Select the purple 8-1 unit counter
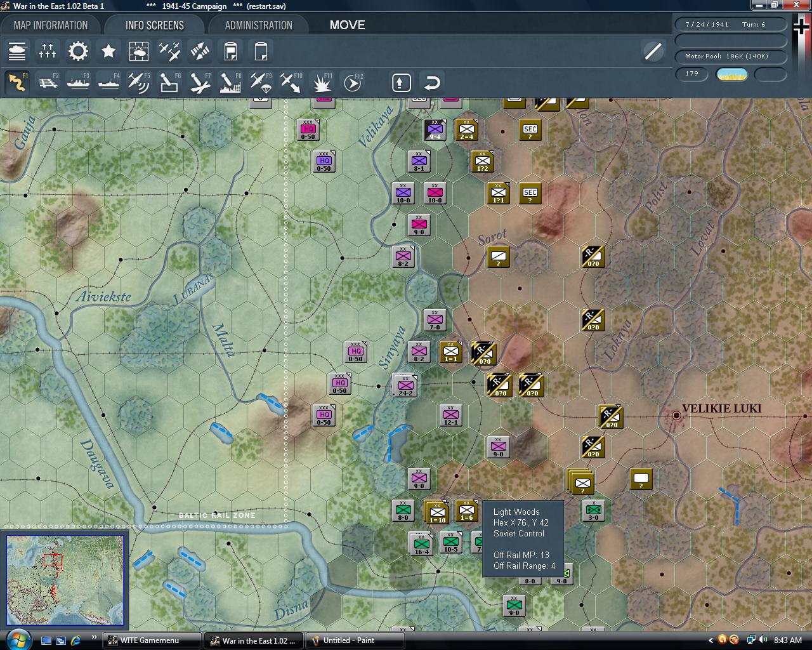812x650 pixels. tap(419, 161)
